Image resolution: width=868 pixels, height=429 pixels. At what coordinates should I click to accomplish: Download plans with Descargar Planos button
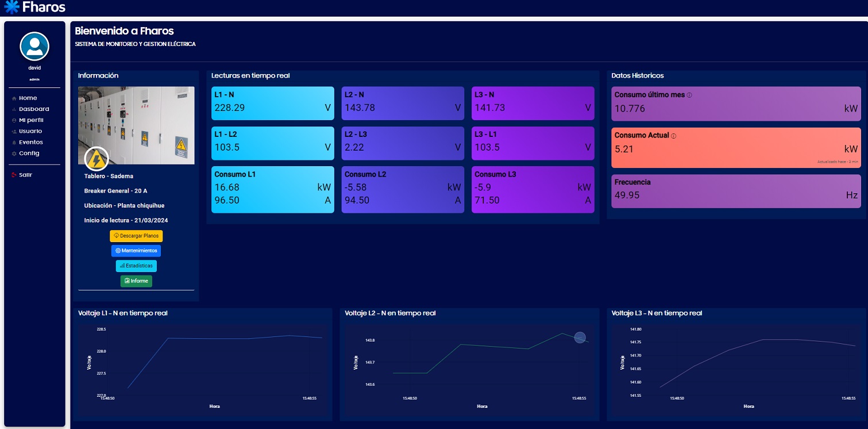click(x=136, y=236)
